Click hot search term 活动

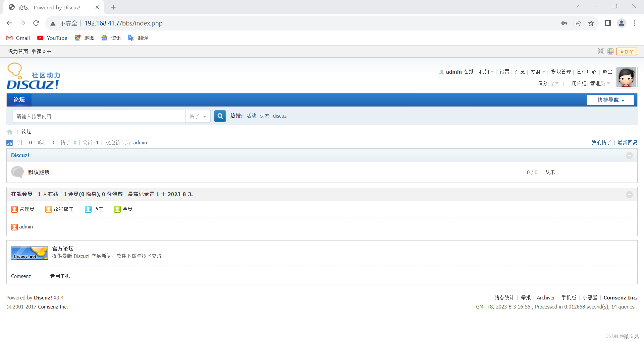[x=251, y=116]
